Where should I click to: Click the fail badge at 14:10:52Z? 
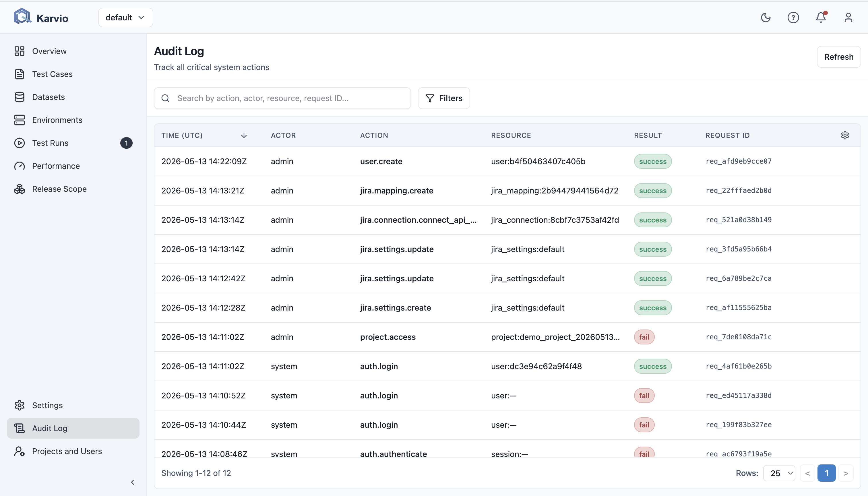coord(644,396)
